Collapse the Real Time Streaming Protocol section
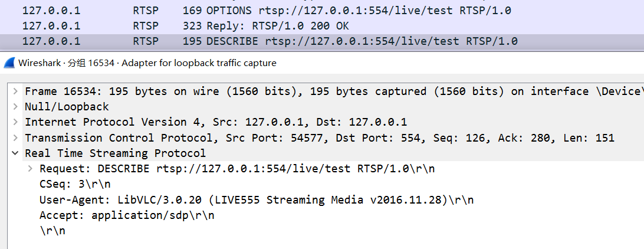This screenshot has width=644, height=249. [x=15, y=153]
